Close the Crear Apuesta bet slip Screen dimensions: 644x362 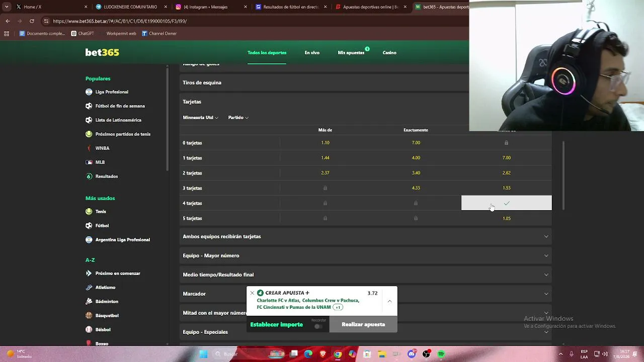click(x=252, y=293)
